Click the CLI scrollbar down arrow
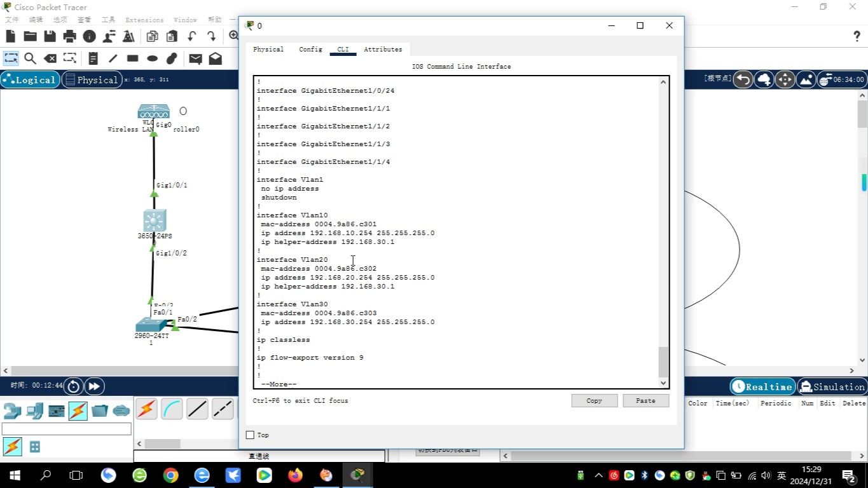The image size is (868, 488). click(664, 383)
